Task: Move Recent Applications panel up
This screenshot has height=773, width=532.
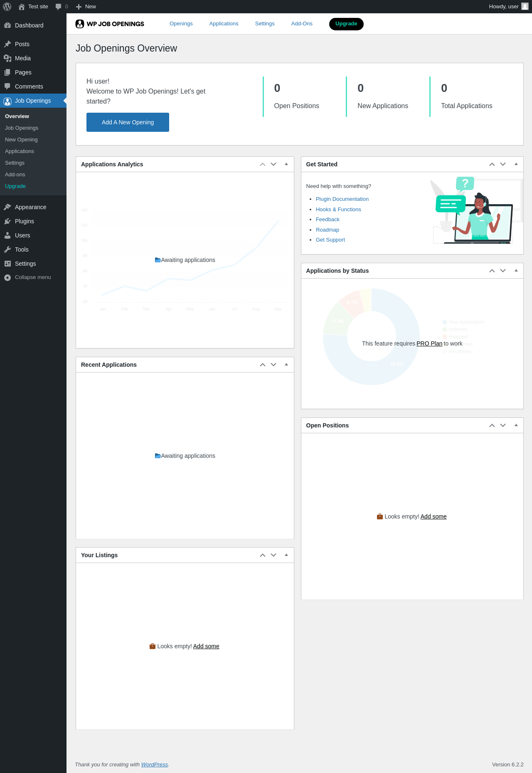Action: point(263,365)
